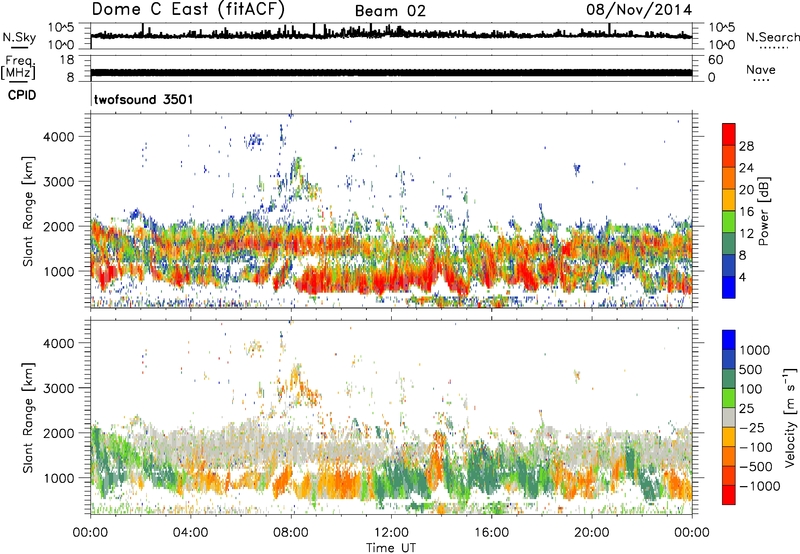800x554 pixels.
Task: Click the "60" Nave axis value
Action: 715,60
